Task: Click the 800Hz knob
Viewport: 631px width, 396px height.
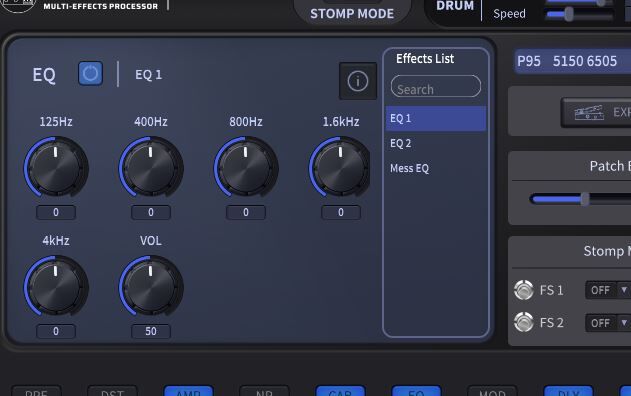Action: pyautogui.click(x=246, y=167)
